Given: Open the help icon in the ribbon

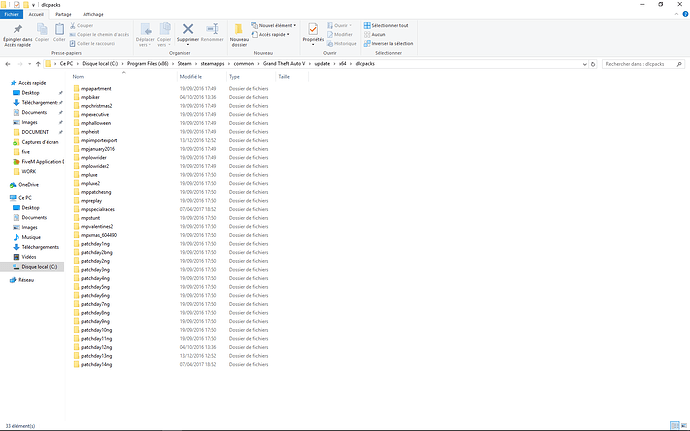Looking at the screenshot, I should coord(685,15).
